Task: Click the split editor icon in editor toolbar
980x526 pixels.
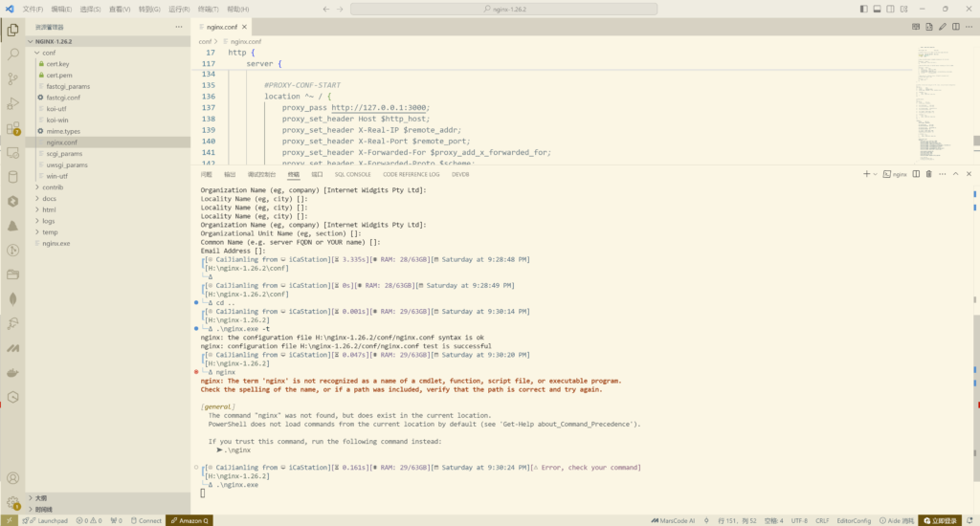Action: pyautogui.click(x=956, y=27)
